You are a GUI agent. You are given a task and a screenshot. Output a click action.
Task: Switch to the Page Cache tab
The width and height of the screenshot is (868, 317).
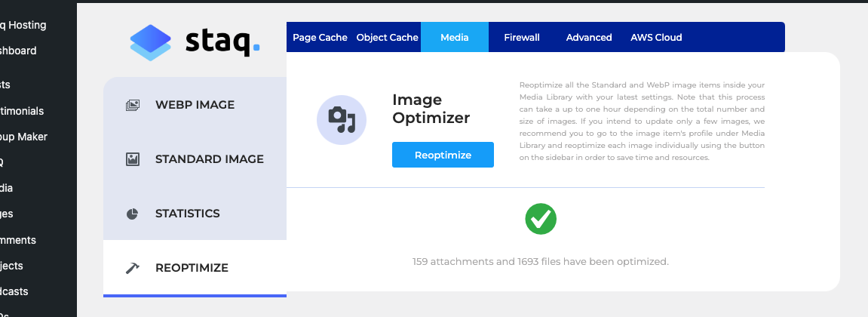pyautogui.click(x=320, y=37)
